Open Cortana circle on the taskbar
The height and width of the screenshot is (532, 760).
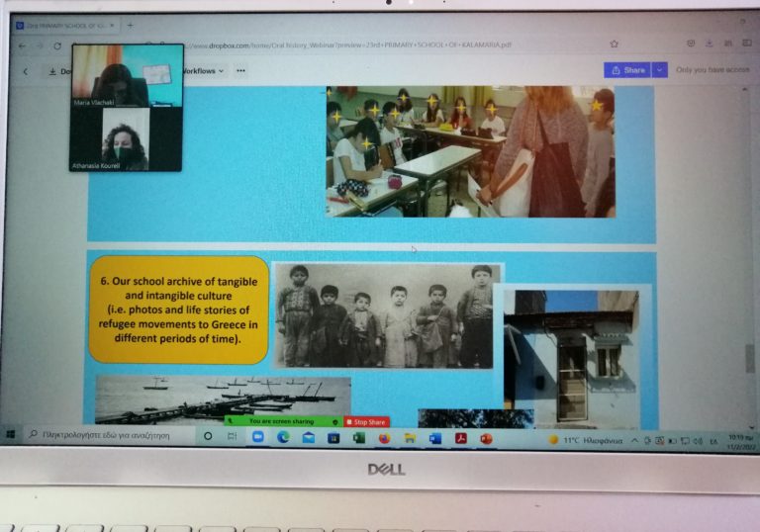tap(208, 436)
